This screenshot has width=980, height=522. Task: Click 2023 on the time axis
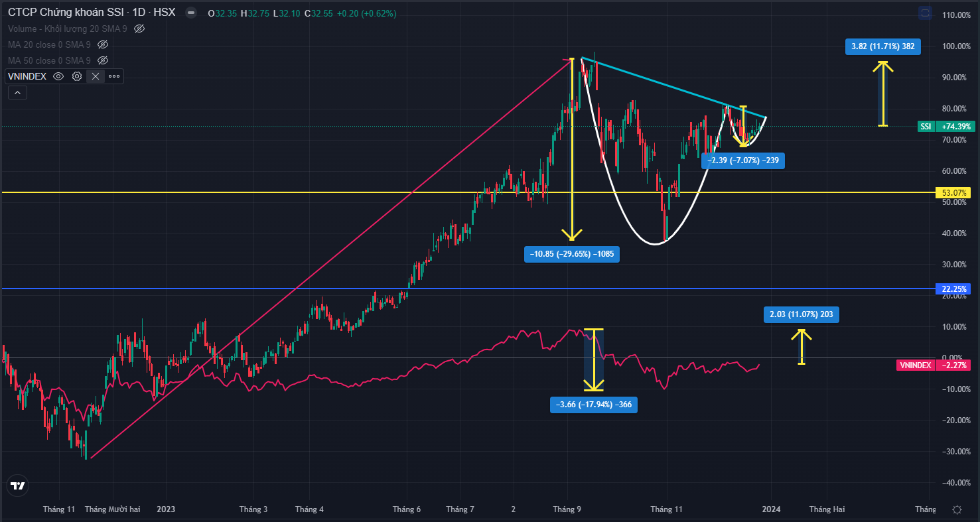[x=166, y=509]
